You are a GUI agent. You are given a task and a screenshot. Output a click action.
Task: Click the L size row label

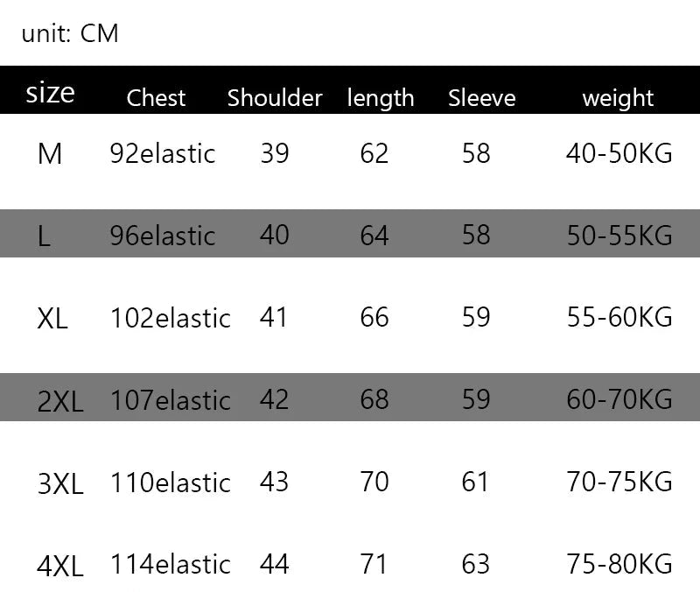point(44,236)
